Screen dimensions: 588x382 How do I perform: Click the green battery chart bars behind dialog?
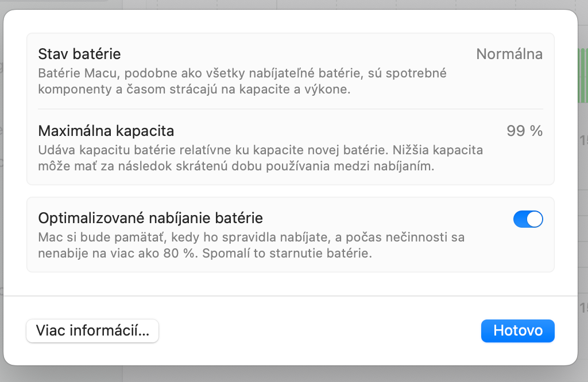582,75
